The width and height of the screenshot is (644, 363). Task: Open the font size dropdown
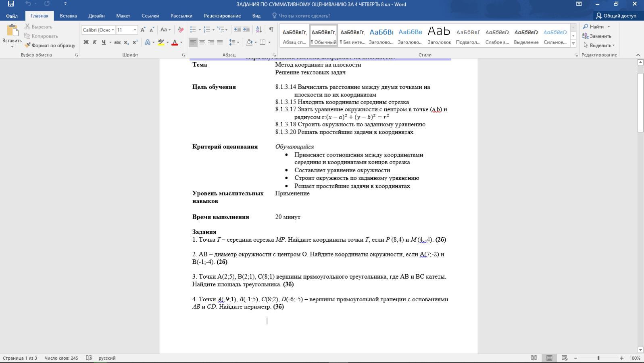click(x=135, y=30)
